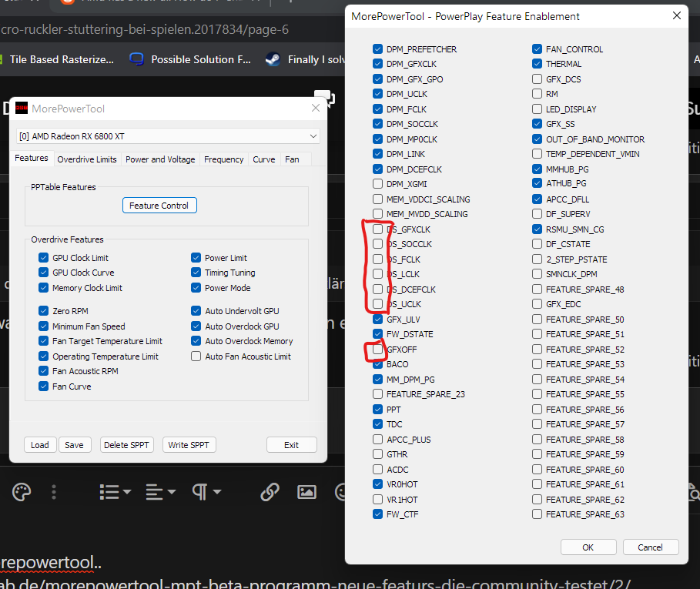Close the small MorePowerTool window
Viewport: 700px width, 589px height.
(316, 108)
